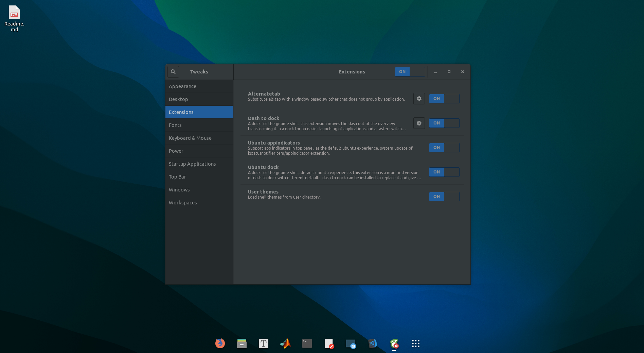Switch to Keyboard & Mouse

(199, 138)
